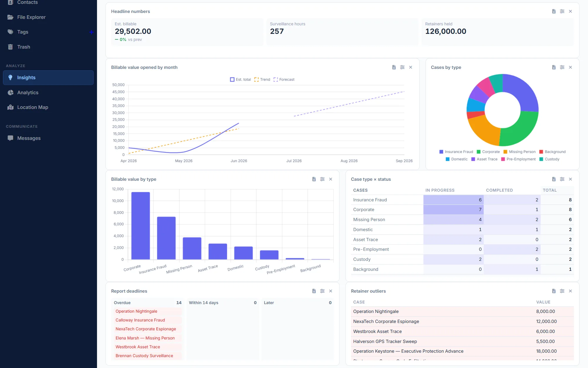
Task: Toggle Trend series in legend
Action: coord(262,79)
